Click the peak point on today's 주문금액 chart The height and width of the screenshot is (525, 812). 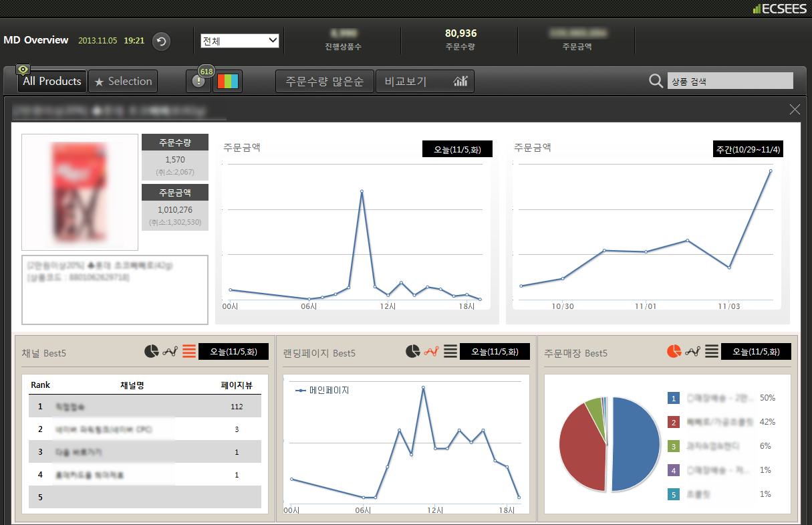362,191
